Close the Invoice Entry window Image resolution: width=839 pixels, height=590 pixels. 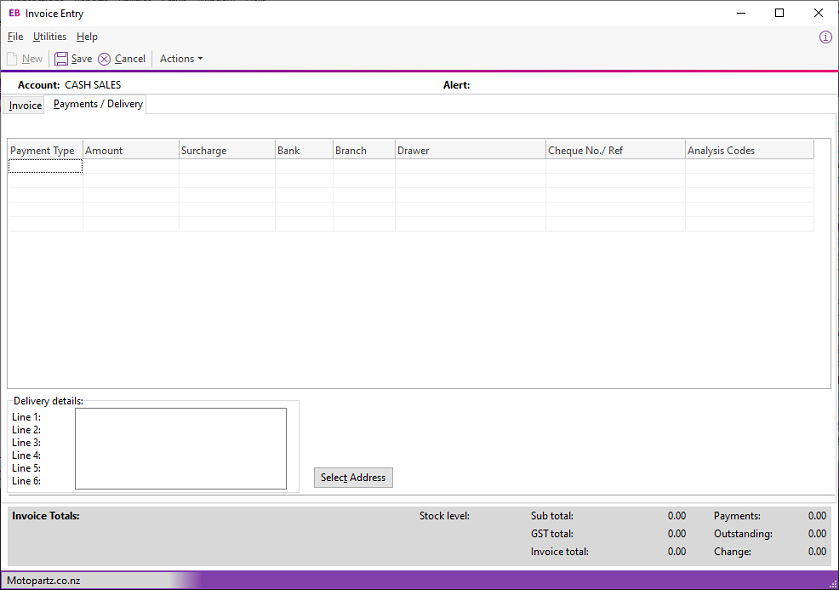pyautogui.click(x=818, y=13)
